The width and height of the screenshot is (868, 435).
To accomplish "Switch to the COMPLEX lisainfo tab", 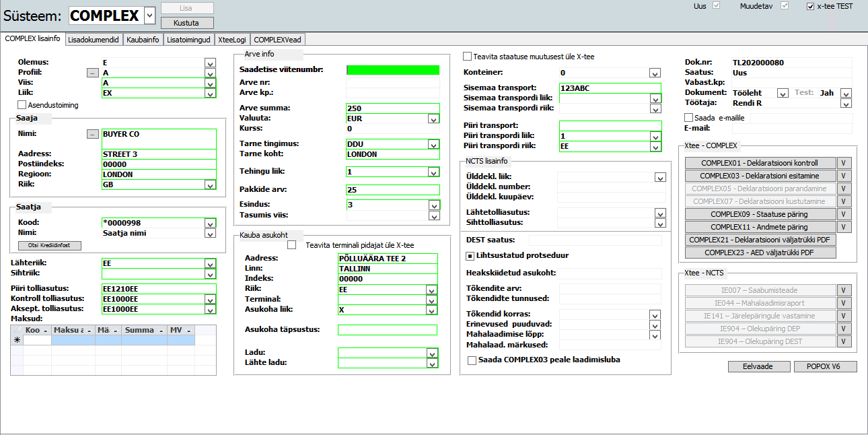I will point(32,39).
